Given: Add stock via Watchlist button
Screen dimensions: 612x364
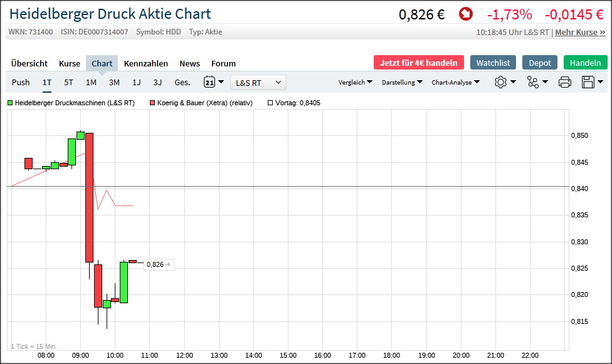Looking at the screenshot, I should [x=493, y=63].
